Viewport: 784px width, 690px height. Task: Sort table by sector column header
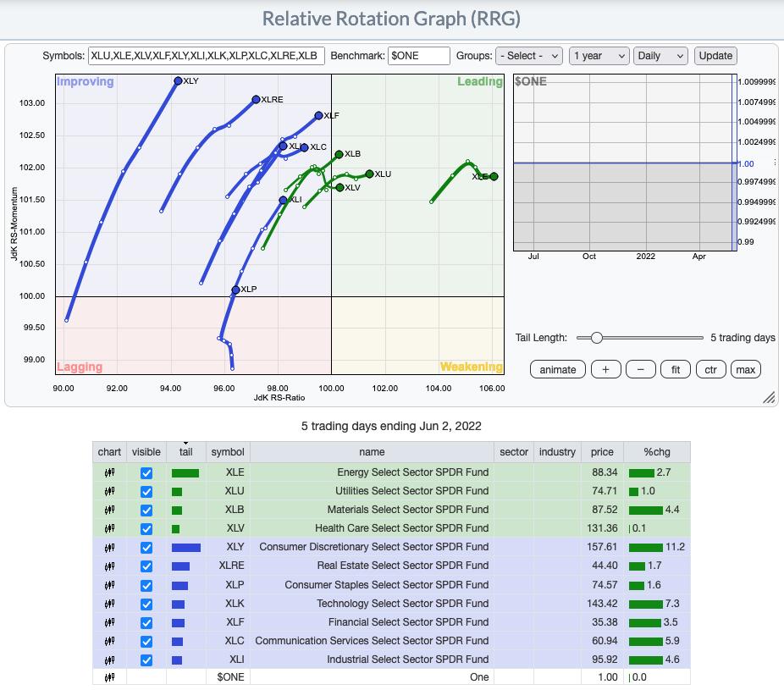point(514,452)
